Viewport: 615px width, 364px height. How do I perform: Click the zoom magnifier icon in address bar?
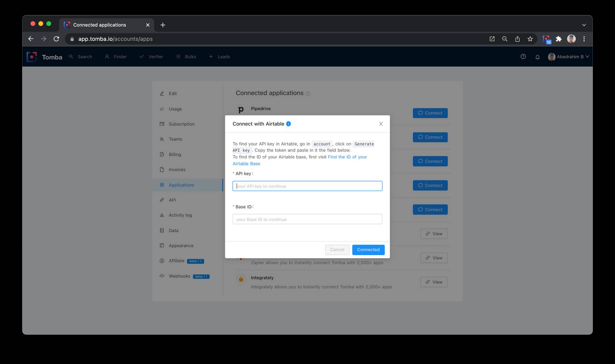[x=505, y=39]
